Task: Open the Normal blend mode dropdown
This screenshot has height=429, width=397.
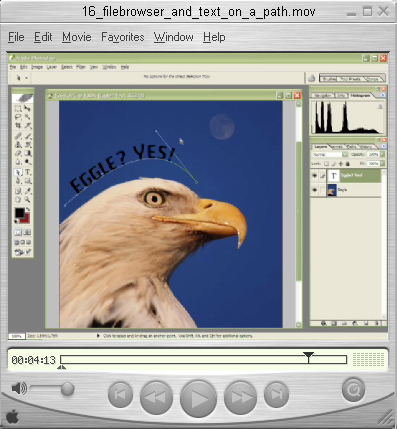Action: 330,155
